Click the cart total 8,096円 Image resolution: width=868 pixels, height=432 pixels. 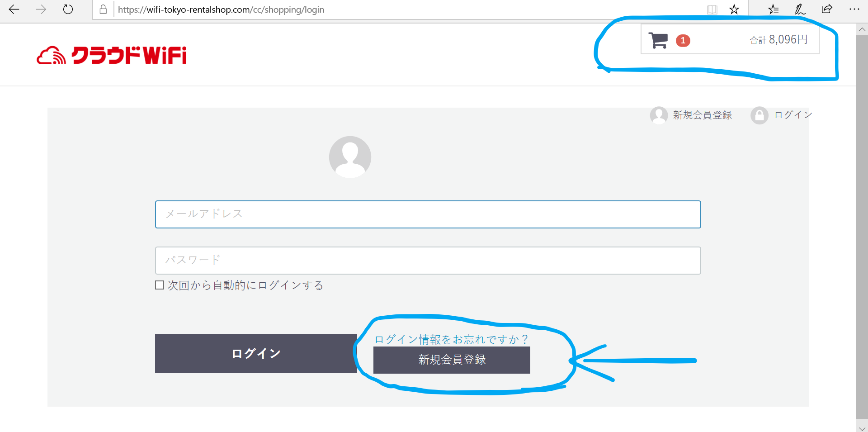[778, 40]
